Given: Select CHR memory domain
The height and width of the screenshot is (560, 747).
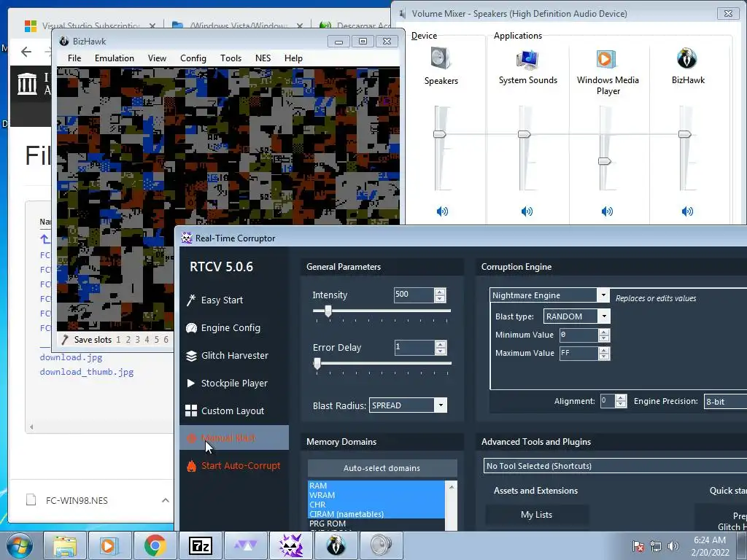Looking at the screenshot, I should 376,505.
